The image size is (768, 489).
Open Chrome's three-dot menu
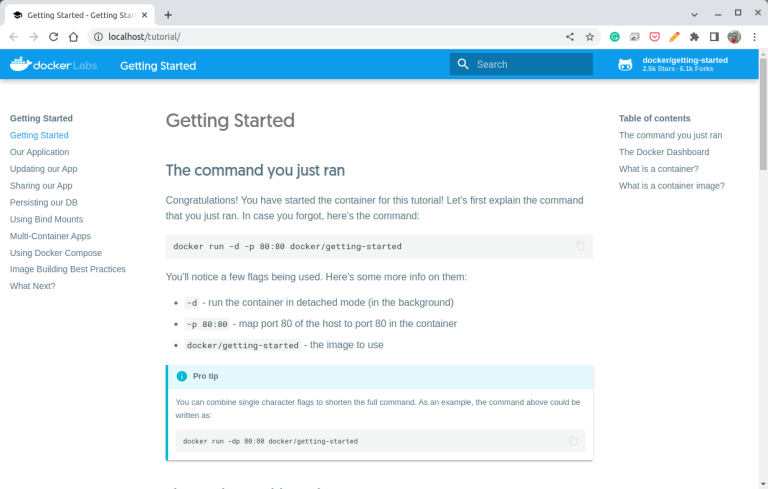click(754, 36)
